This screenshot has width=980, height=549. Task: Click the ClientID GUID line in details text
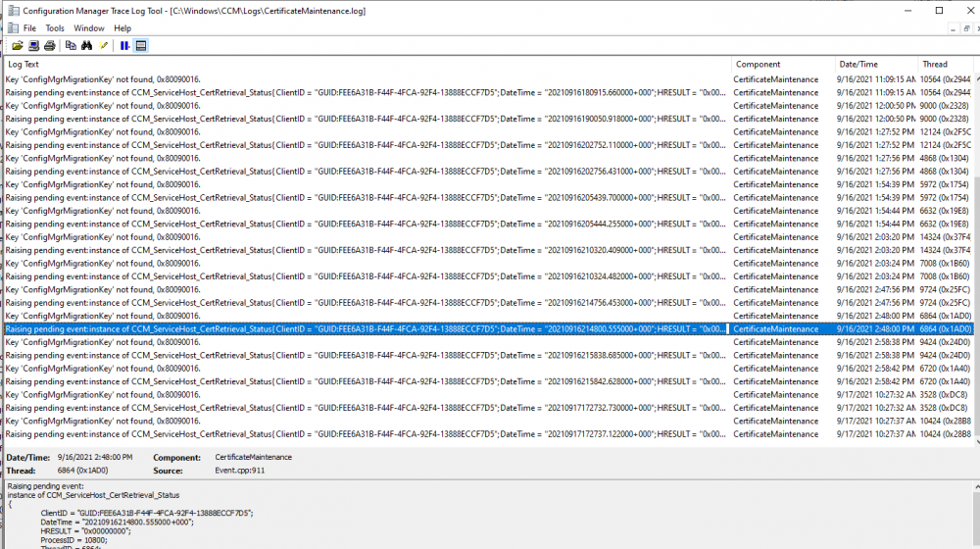147,514
